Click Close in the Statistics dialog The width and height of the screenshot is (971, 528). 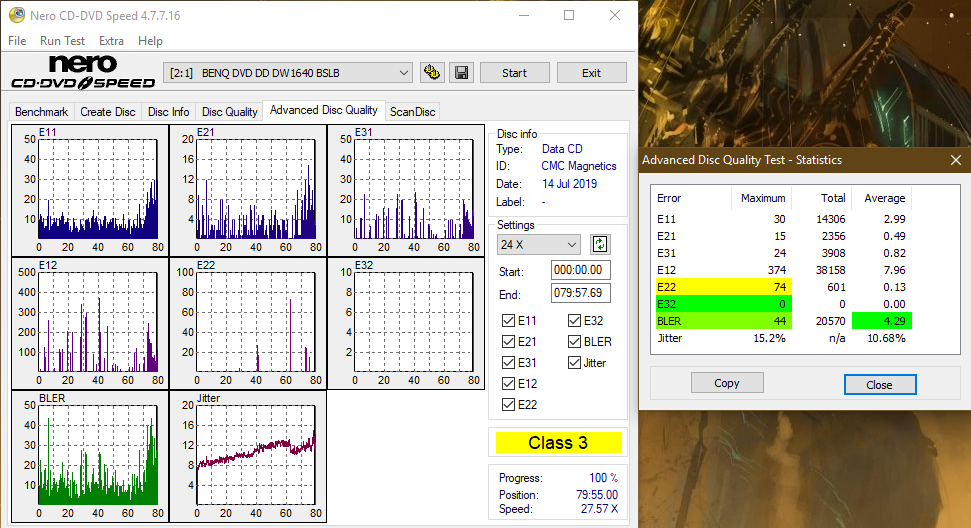(x=879, y=384)
